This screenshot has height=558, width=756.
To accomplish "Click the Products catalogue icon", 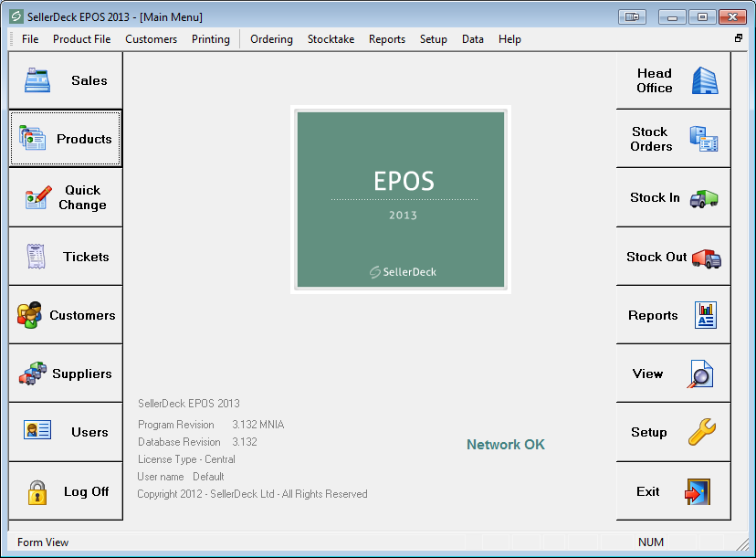I will (33, 139).
